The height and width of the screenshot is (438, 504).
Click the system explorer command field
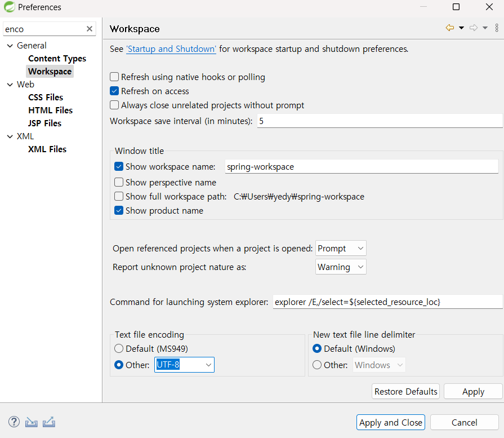point(387,302)
